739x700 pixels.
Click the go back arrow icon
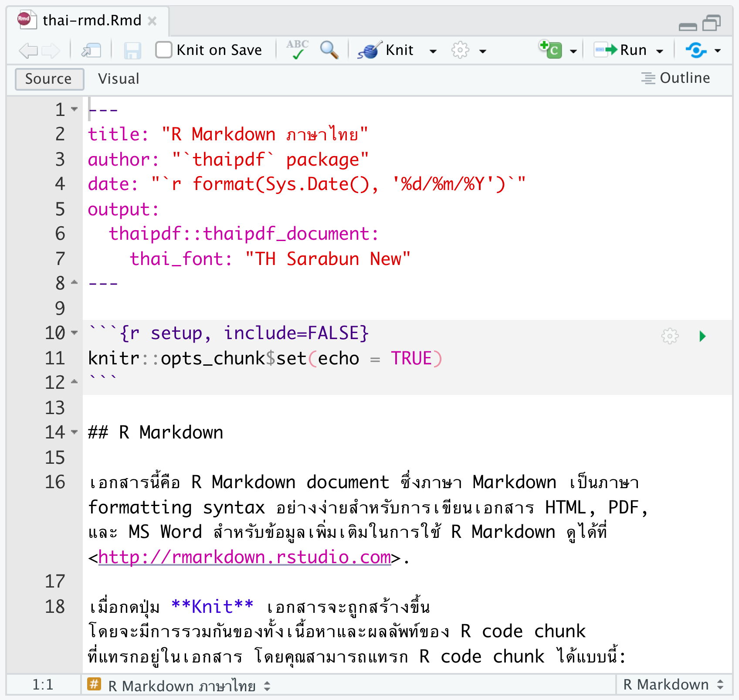click(28, 51)
